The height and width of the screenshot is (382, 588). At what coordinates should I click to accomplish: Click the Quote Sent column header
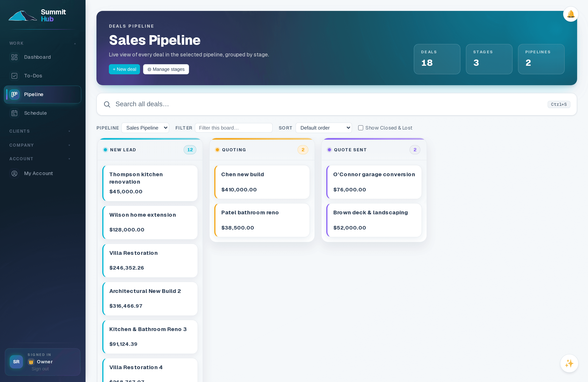coord(374,150)
